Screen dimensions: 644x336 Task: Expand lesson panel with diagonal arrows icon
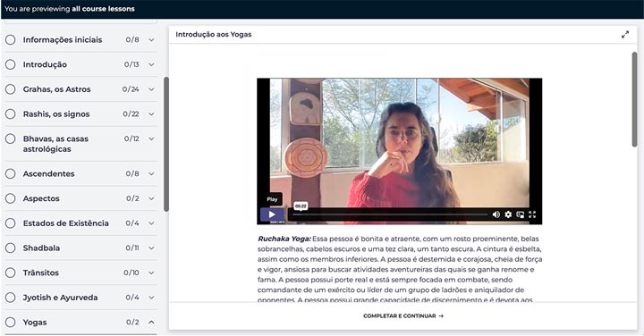coord(625,35)
